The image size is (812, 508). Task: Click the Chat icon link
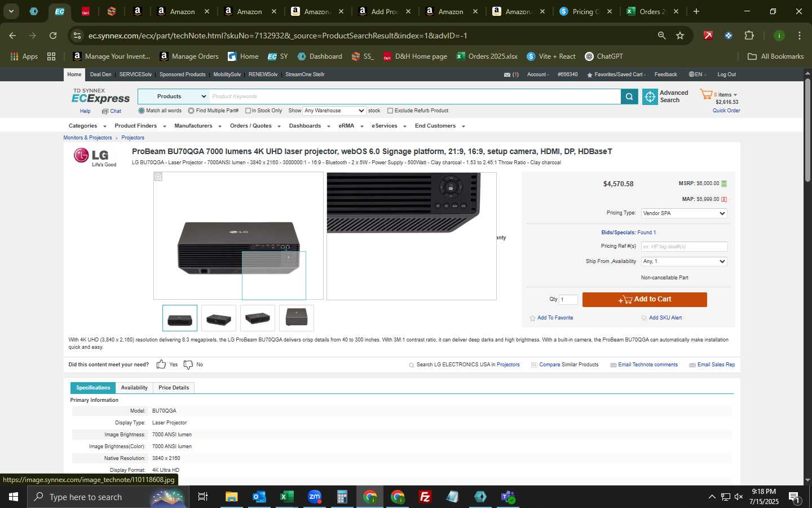pyautogui.click(x=105, y=111)
